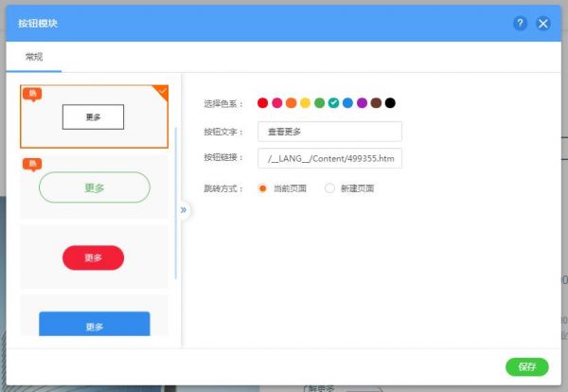Pick the purple color swatch
This screenshot has height=392, width=568.
coord(362,103)
